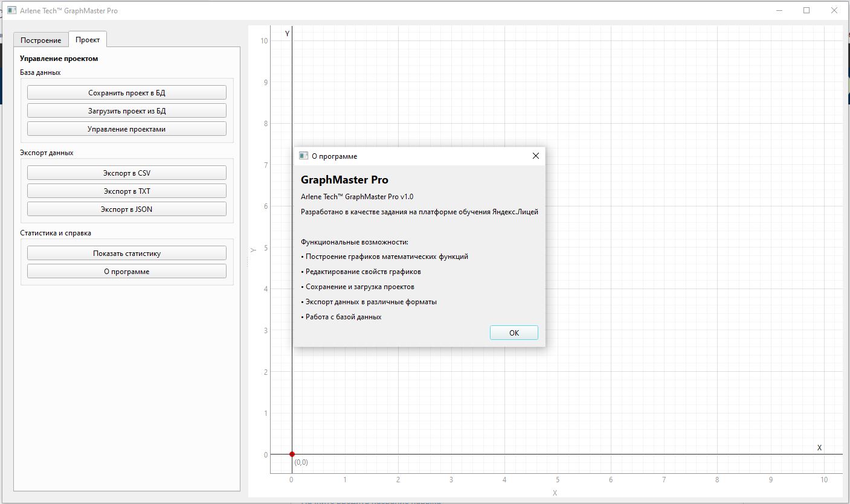Close the GraphMaster Pro main window
This screenshot has height=504, width=850.
point(834,10)
